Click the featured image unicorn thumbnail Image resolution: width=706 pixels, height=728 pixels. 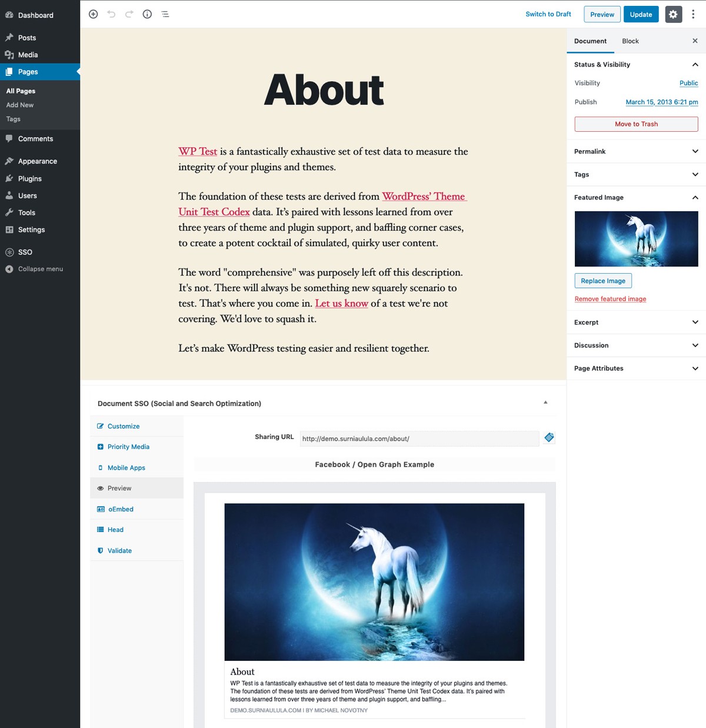[636, 239]
